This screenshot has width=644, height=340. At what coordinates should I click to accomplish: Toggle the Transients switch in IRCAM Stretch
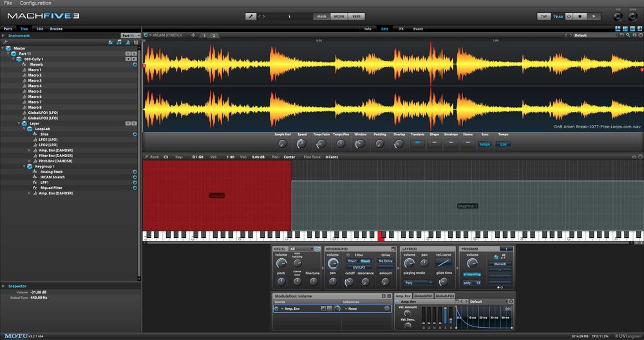click(417, 143)
